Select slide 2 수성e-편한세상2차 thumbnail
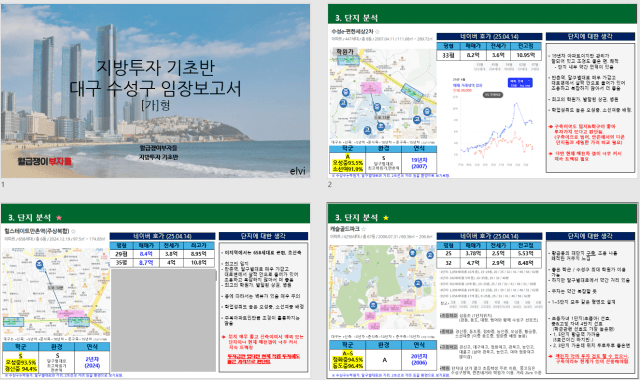The width and height of the screenshot is (640, 380). 482,91
